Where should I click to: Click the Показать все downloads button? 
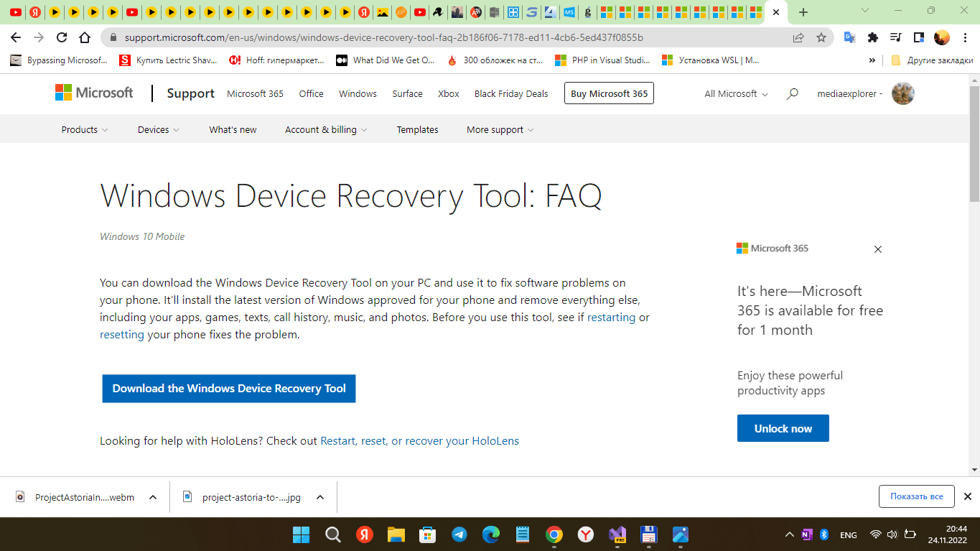(917, 496)
